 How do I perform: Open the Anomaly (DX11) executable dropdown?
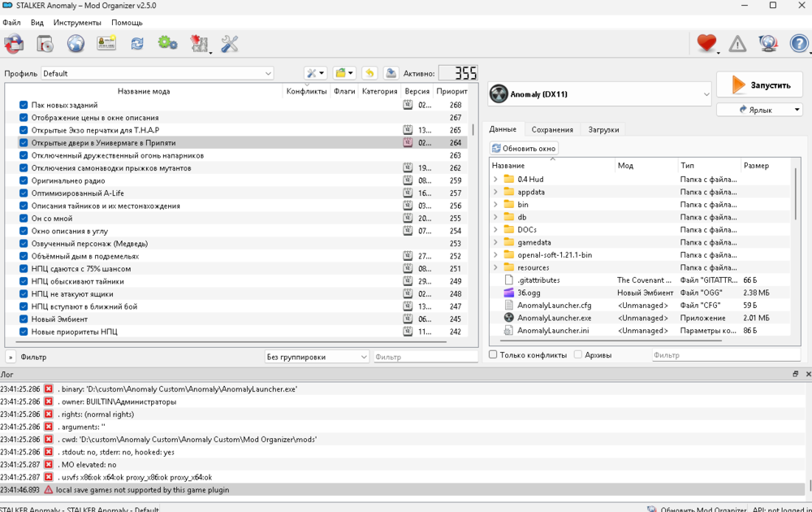point(600,94)
